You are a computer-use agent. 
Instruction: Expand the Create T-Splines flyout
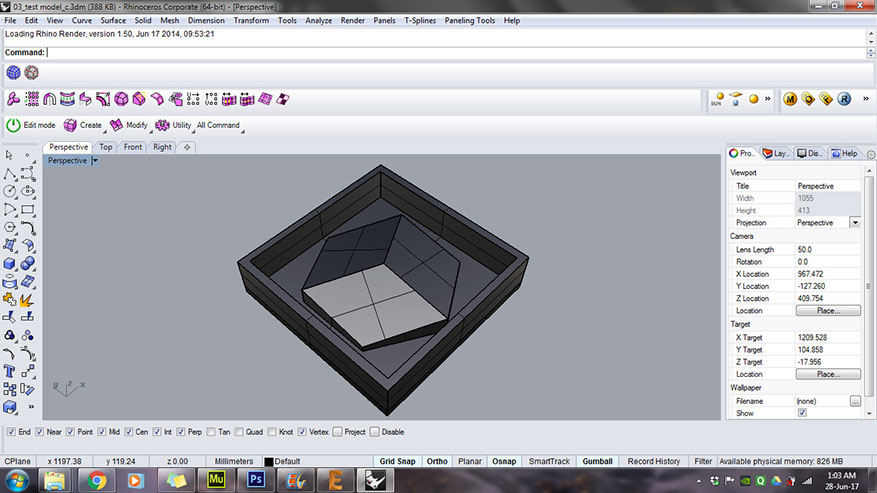(x=104, y=132)
